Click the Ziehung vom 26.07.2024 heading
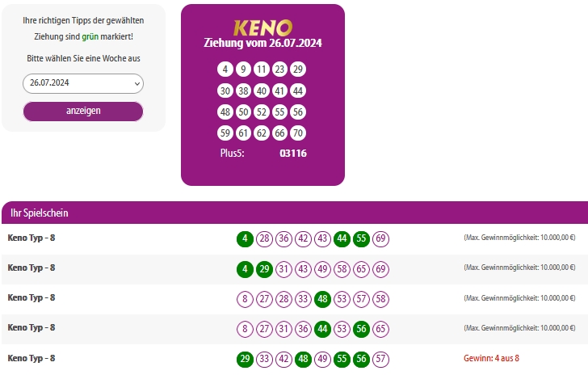 (x=262, y=44)
